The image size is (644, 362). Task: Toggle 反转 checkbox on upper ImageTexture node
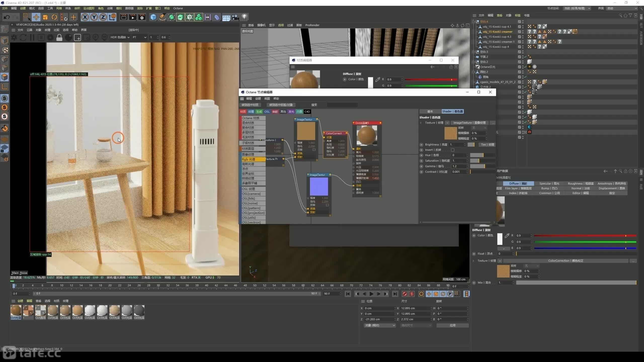(x=314, y=150)
